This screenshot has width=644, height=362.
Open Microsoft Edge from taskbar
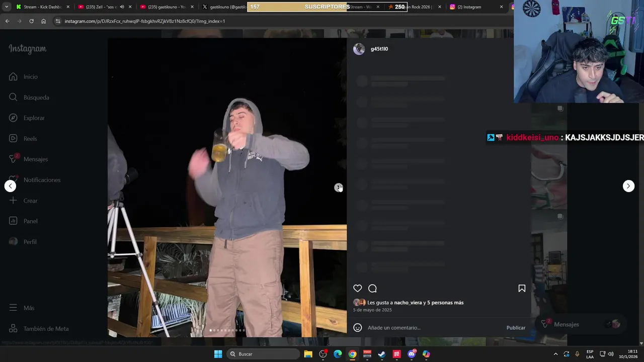coord(338,354)
